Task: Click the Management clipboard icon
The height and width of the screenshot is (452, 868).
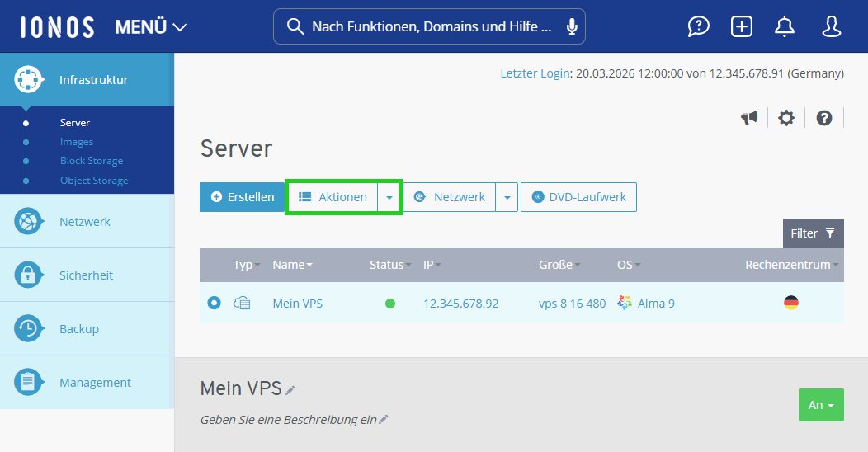Action: click(x=28, y=382)
